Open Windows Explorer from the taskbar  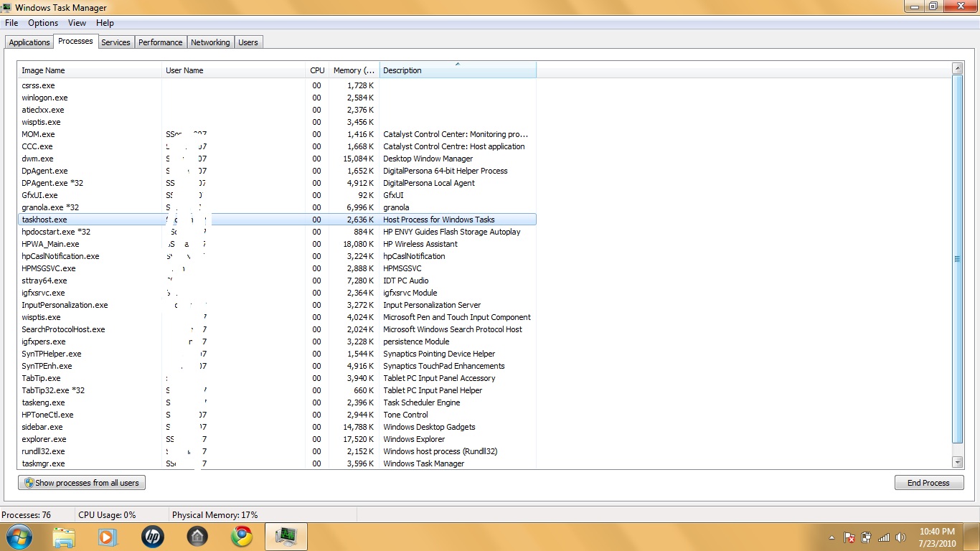coord(64,536)
